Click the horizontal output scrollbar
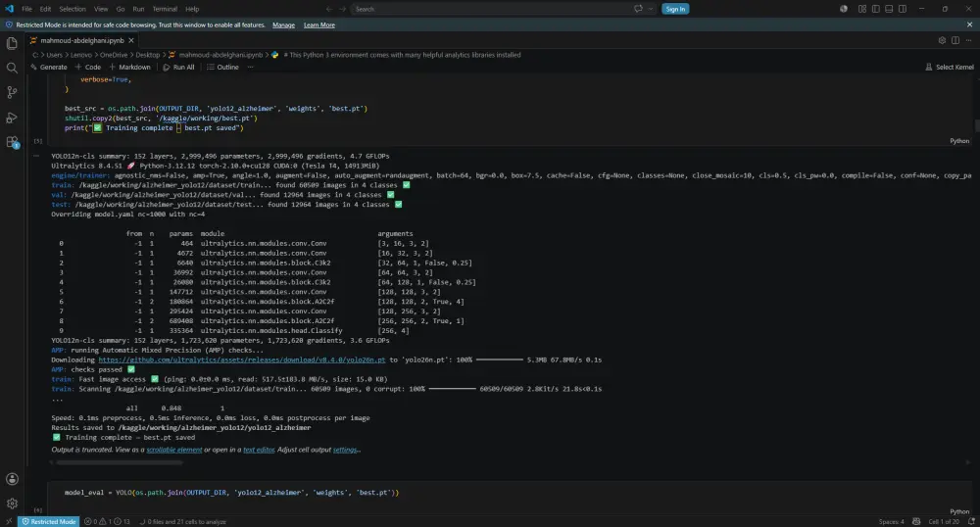Image resolution: width=980 pixels, height=527 pixels. [120, 462]
